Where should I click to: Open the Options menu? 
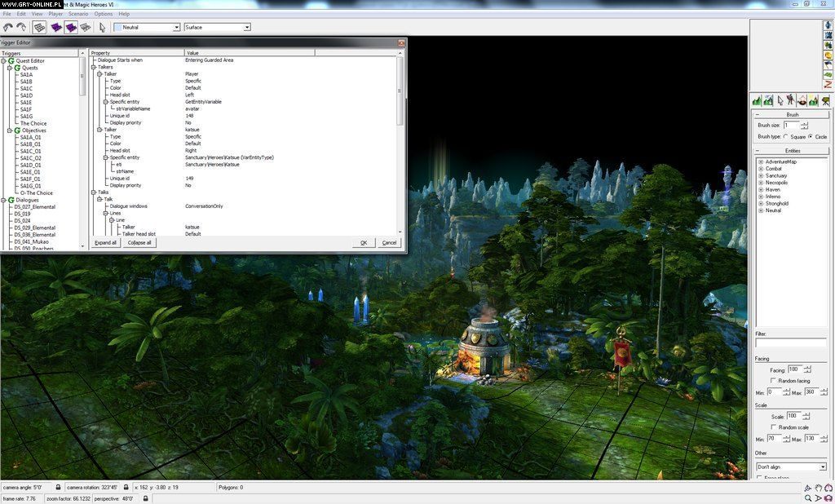[104, 14]
